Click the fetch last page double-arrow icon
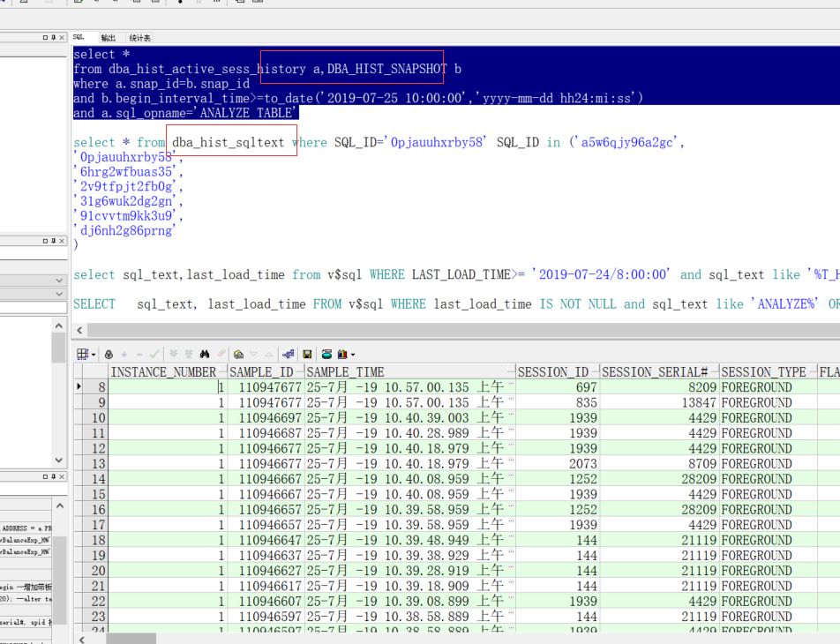 pos(187,354)
